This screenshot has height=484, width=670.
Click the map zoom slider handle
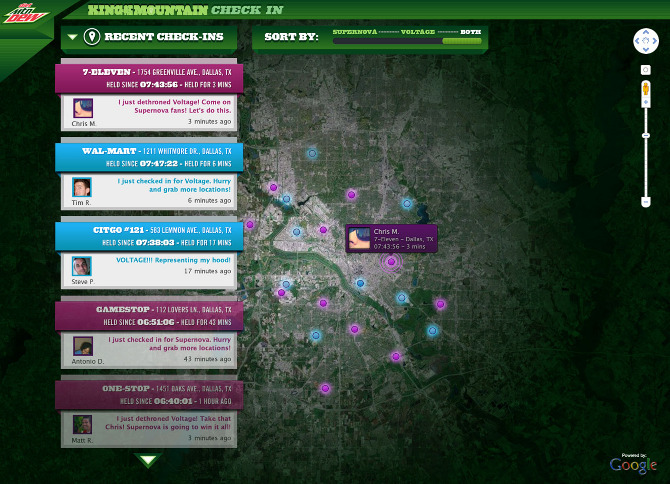coord(646,135)
